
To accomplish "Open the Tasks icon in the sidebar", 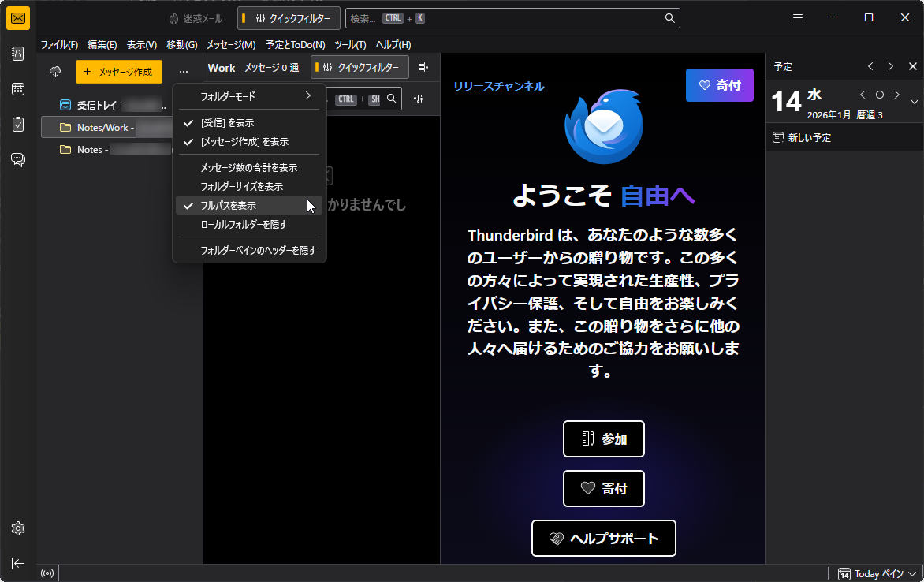I will click(17, 125).
